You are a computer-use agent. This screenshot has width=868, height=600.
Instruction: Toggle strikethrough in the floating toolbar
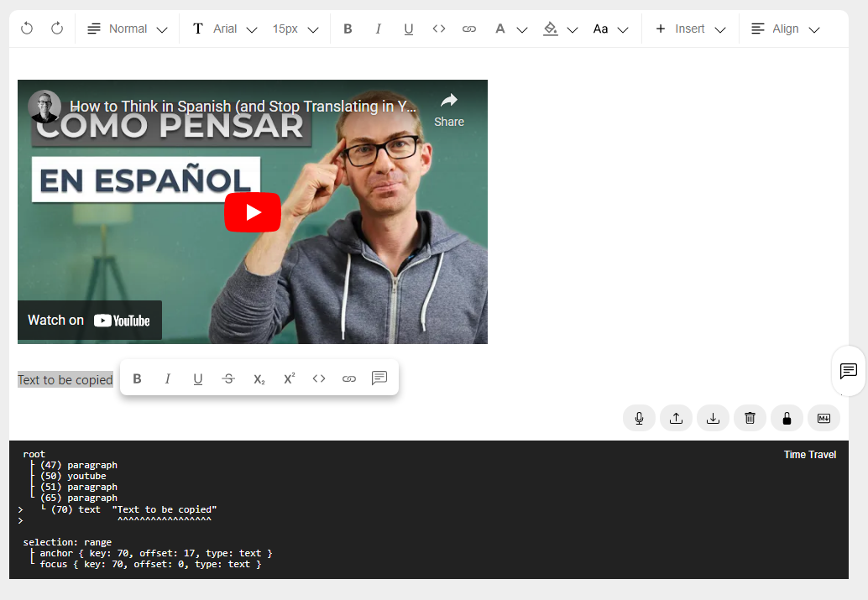(228, 378)
